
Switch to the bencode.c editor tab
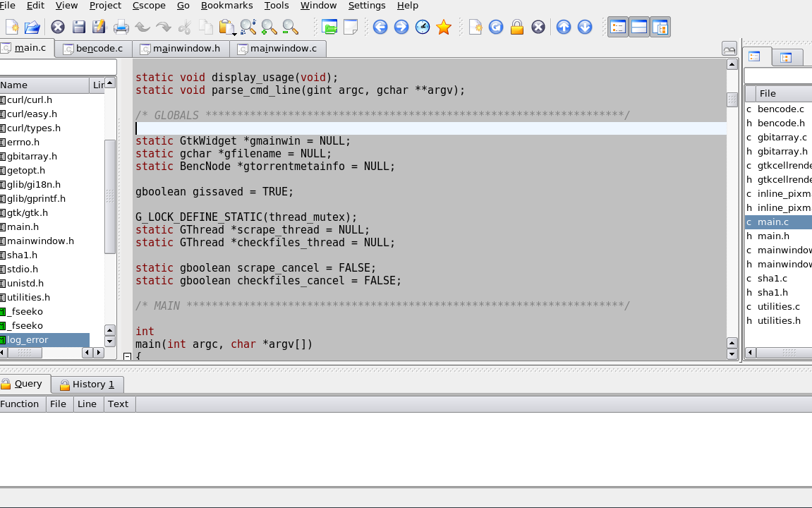(x=93, y=49)
